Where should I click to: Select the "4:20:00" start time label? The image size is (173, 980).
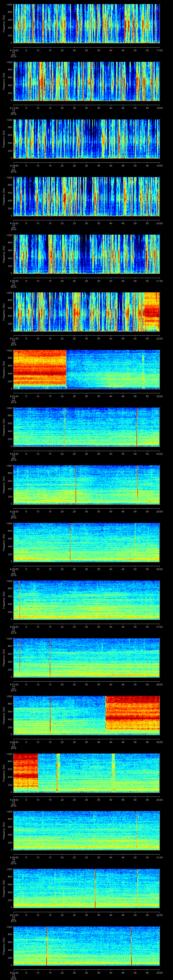[14, 281]
